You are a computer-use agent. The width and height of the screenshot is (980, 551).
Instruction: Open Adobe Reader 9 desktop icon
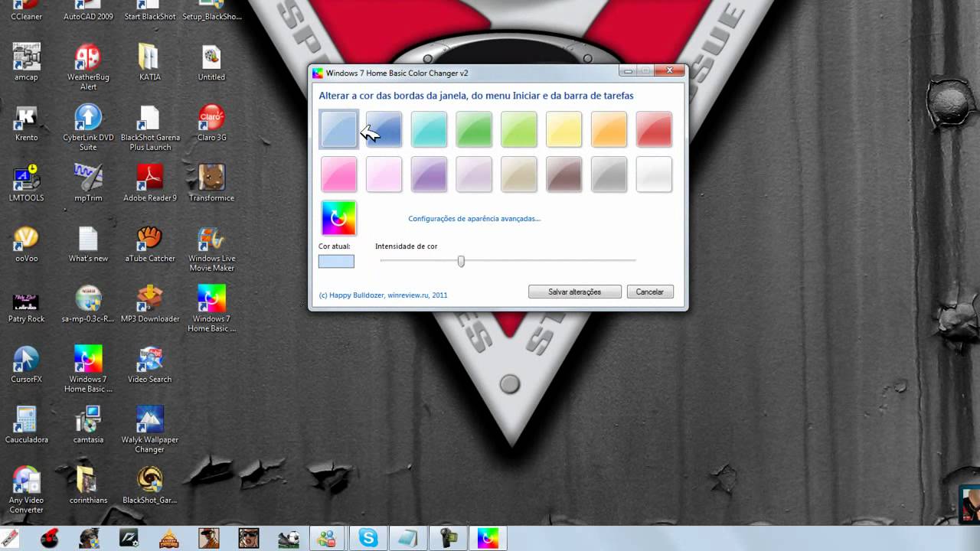click(x=149, y=183)
